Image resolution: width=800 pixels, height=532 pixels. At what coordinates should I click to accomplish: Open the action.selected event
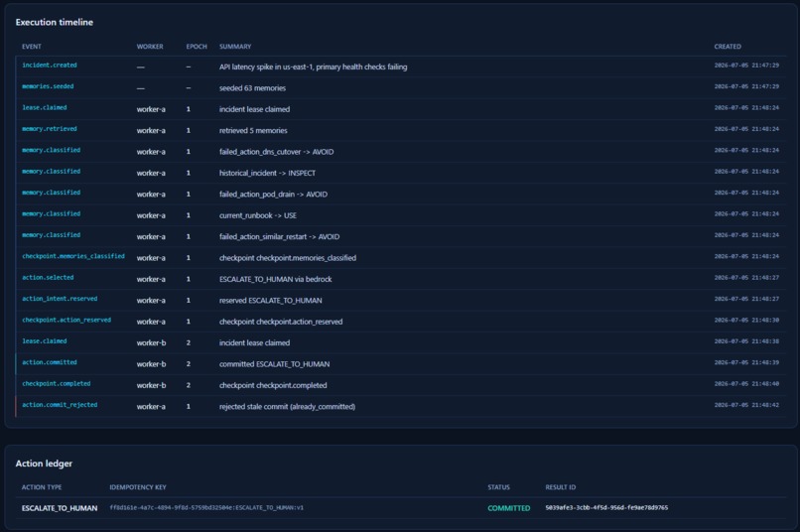pos(48,278)
